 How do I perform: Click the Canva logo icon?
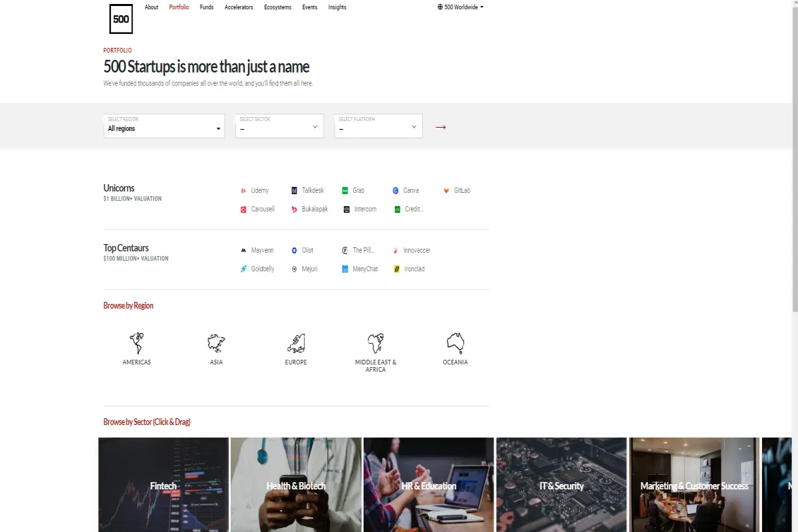[396, 191]
